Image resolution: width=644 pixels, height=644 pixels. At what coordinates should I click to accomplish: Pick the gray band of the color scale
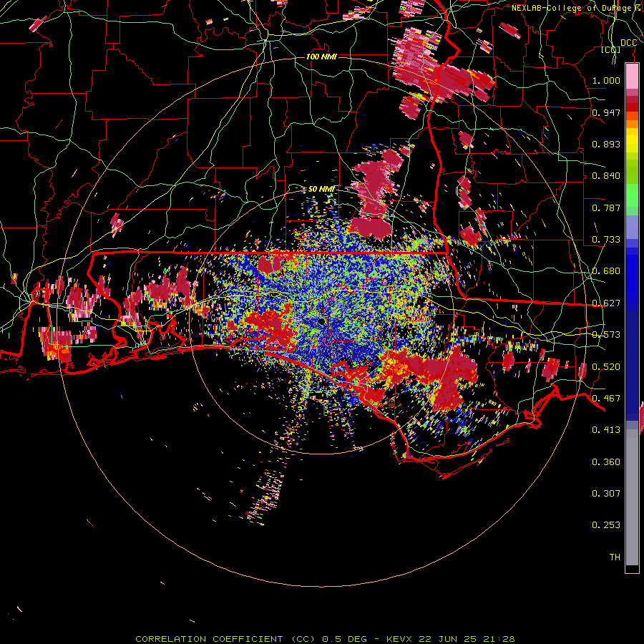632,497
